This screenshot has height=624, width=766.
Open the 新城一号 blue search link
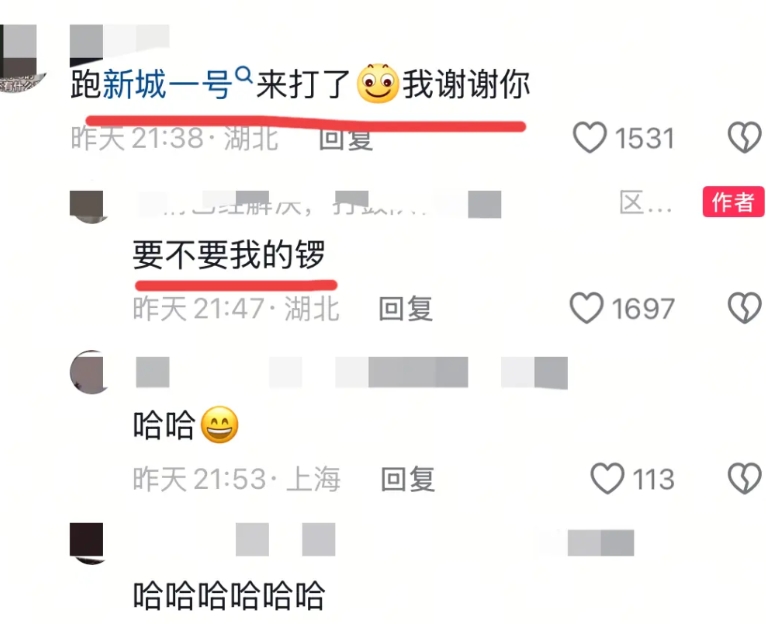167,85
